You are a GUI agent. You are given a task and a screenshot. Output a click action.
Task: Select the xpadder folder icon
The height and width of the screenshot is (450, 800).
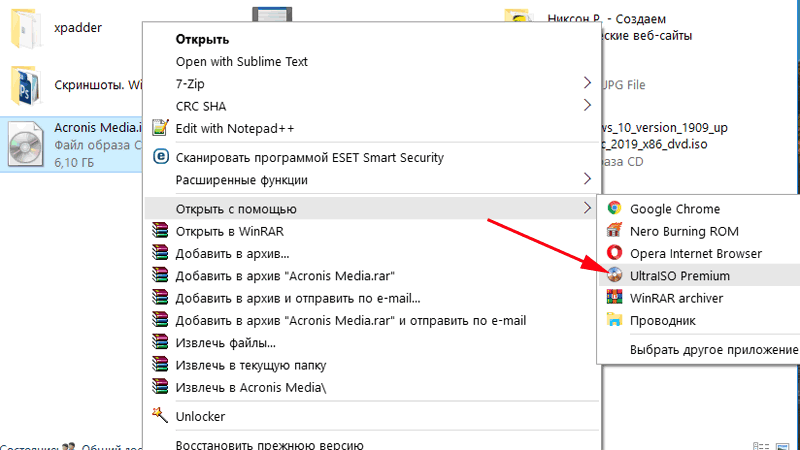click(x=26, y=29)
